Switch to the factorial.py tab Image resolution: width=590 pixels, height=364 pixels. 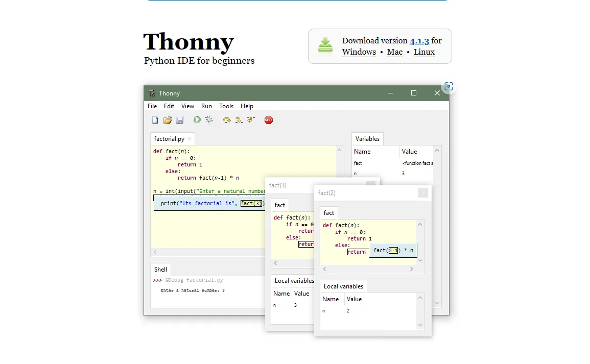169,138
